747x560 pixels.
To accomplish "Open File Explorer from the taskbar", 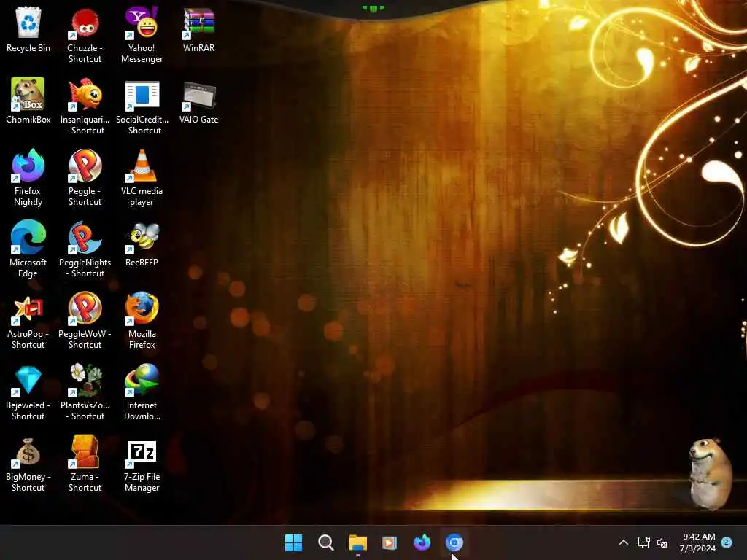I will 357,542.
